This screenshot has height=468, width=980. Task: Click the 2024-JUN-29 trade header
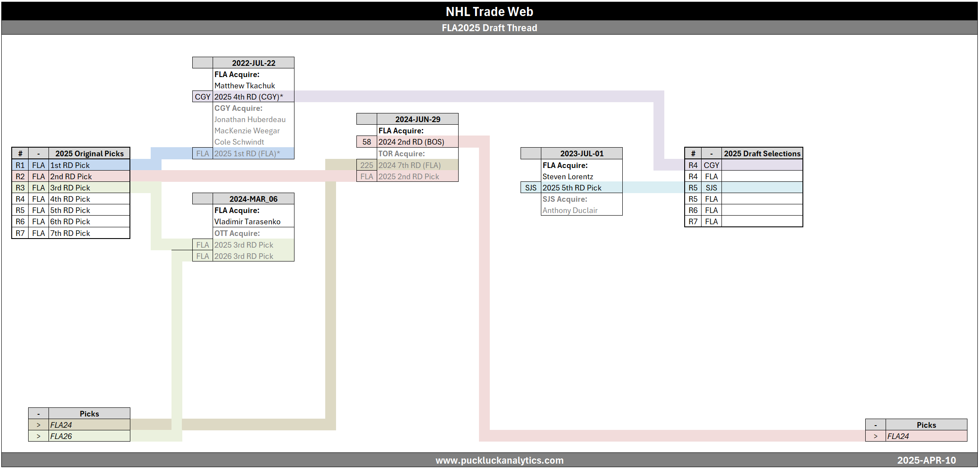pos(417,119)
